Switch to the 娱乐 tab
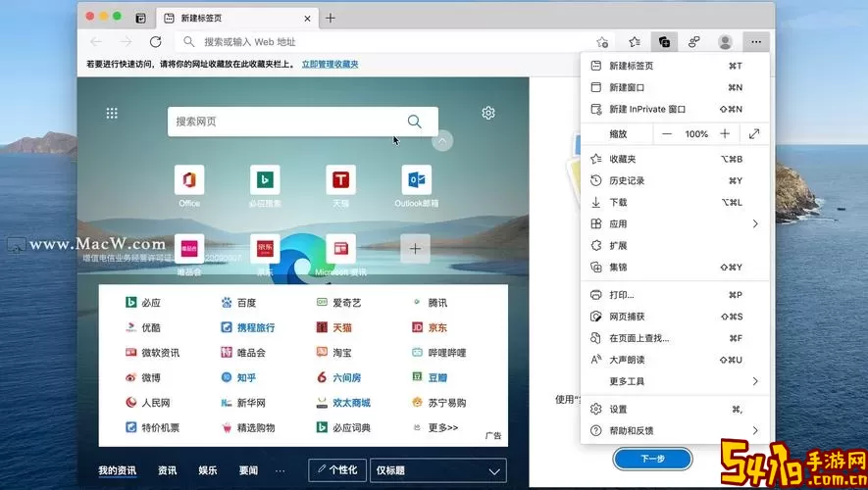 208,470
